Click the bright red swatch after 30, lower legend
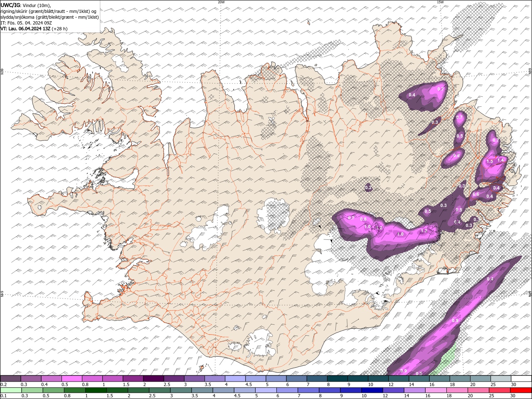This screenshot has width=532, height=399. coord(521,390)
